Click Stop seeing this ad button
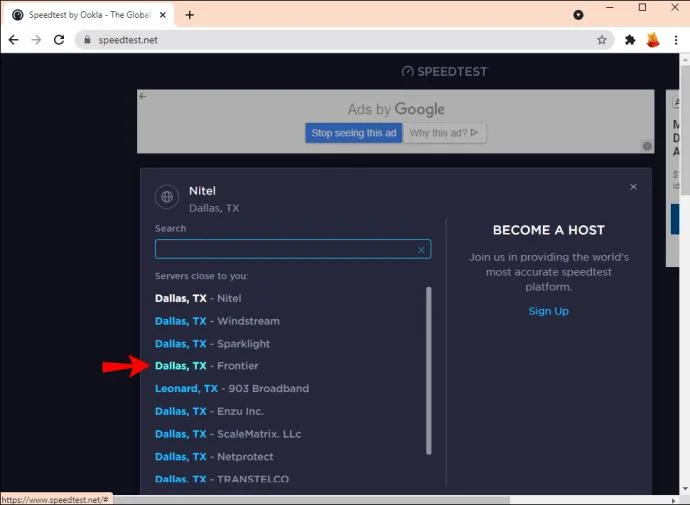This screenshot has width=690, height=505. tap(354, 133)
